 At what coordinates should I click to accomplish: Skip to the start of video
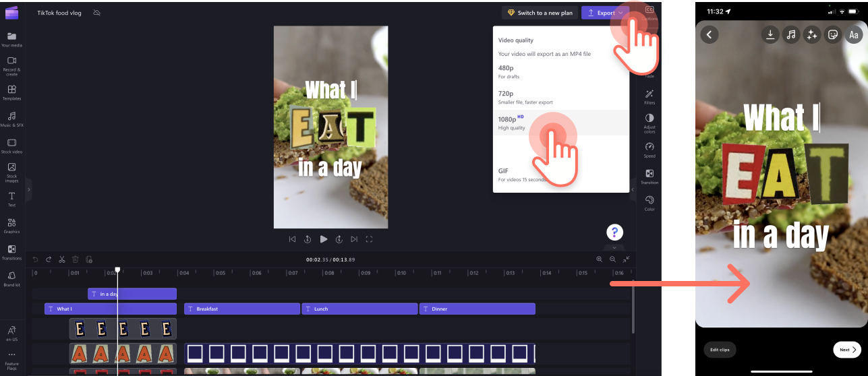pos(292,239)
